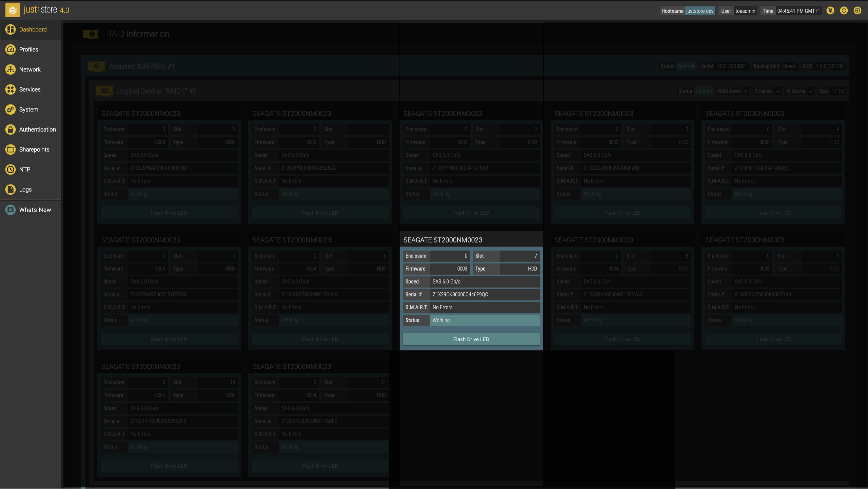Click serial S1X02PWA0000K4366N3D
Viewport: 868px width, 489px height.
tap(158, 168)
